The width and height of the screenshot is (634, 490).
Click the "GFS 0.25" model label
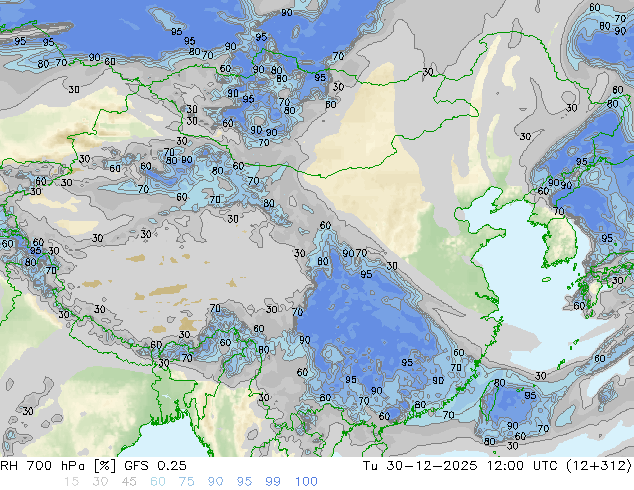tap(155, 466)
